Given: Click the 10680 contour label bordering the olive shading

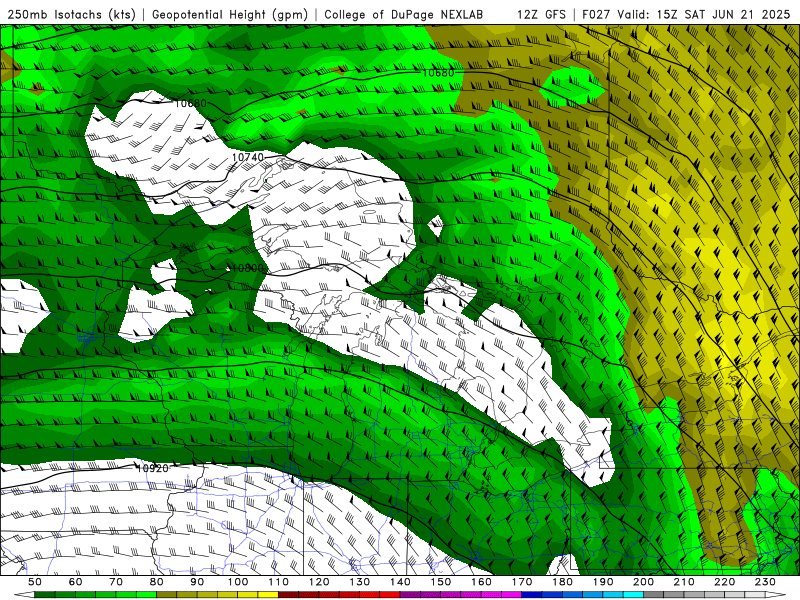Looking at the screenshot, I should [x=438, y=73].
